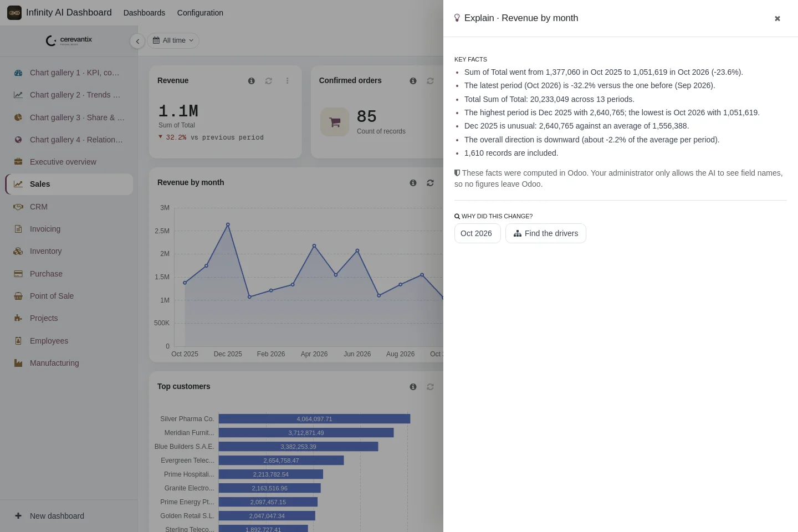The width and height of the screenshot is (798, 532).
Task: Open Chart gallery 3 Share dashboard
Action: click(x=69, y=117)
